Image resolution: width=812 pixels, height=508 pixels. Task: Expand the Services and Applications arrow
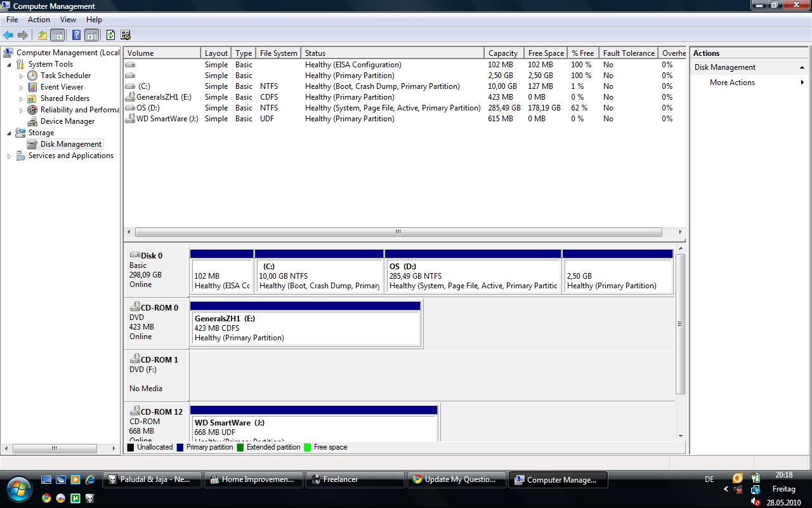(9, 156)
